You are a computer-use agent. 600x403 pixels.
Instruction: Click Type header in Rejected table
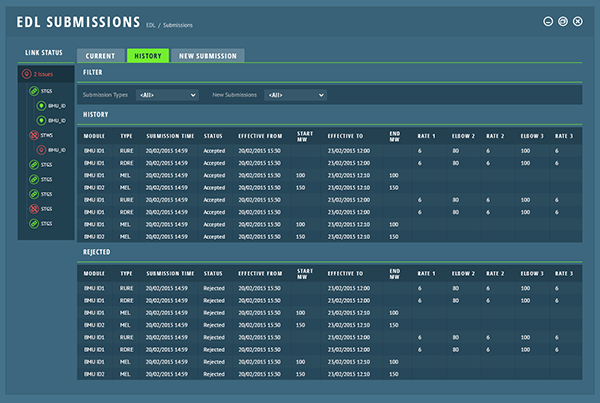(x=126, y=273)
